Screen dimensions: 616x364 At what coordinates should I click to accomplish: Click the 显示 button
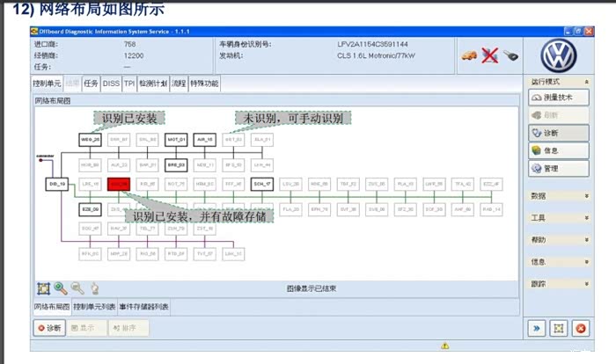pyautogui.click(x=87, y=328)
